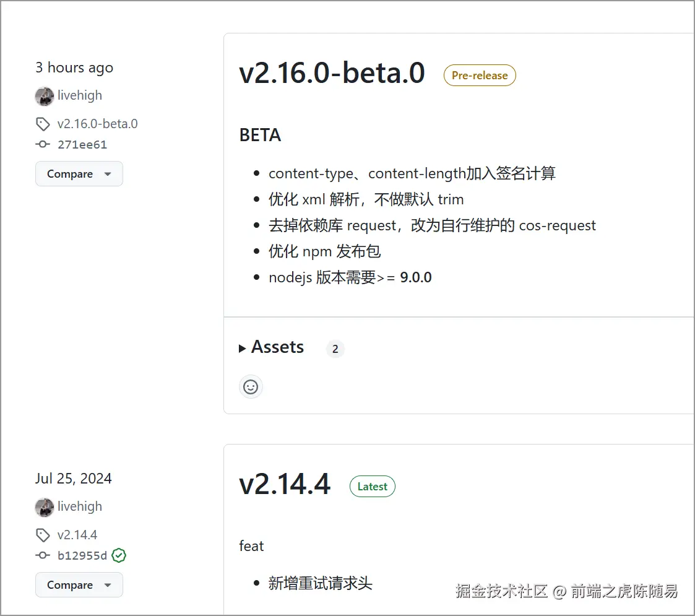
Task: Expand the Assets section
Action: tap(272, 347)
